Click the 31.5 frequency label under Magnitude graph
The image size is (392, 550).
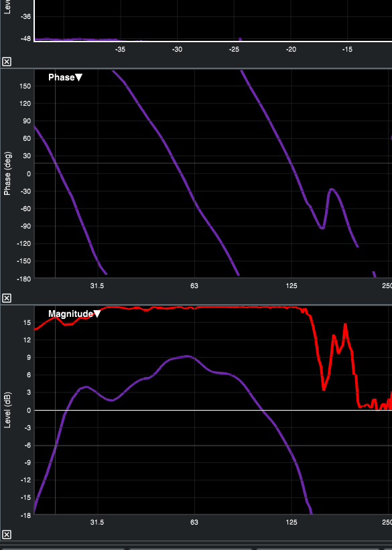pos(97,523)
